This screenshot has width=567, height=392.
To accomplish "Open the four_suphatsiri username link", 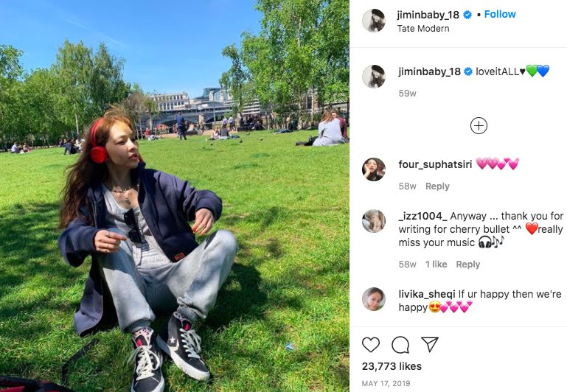I will [x=435, y=164].
